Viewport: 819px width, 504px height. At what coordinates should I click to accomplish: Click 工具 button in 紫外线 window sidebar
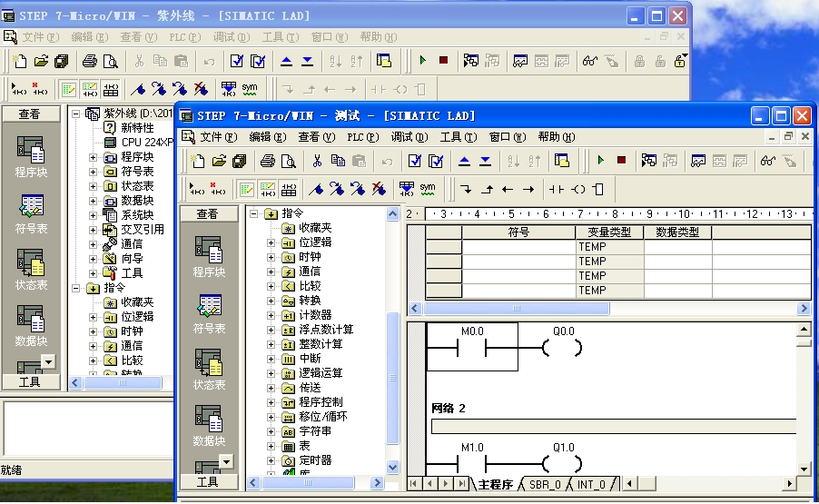coord(30,381)
